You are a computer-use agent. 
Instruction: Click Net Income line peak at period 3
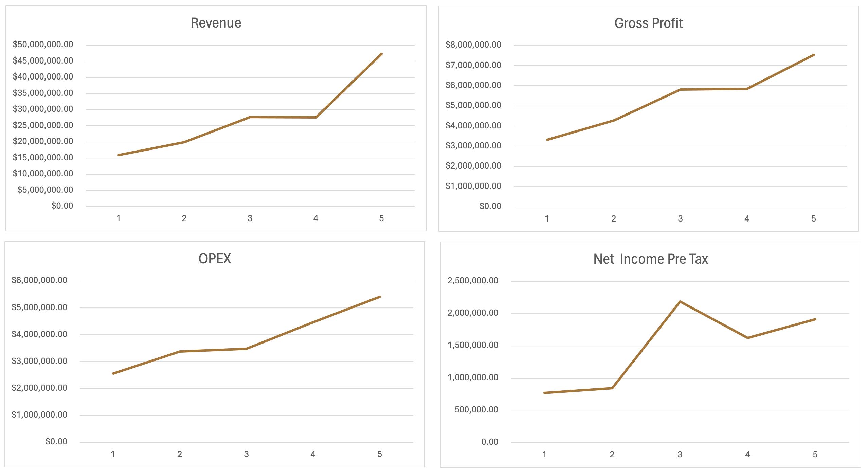coord(680,301)
